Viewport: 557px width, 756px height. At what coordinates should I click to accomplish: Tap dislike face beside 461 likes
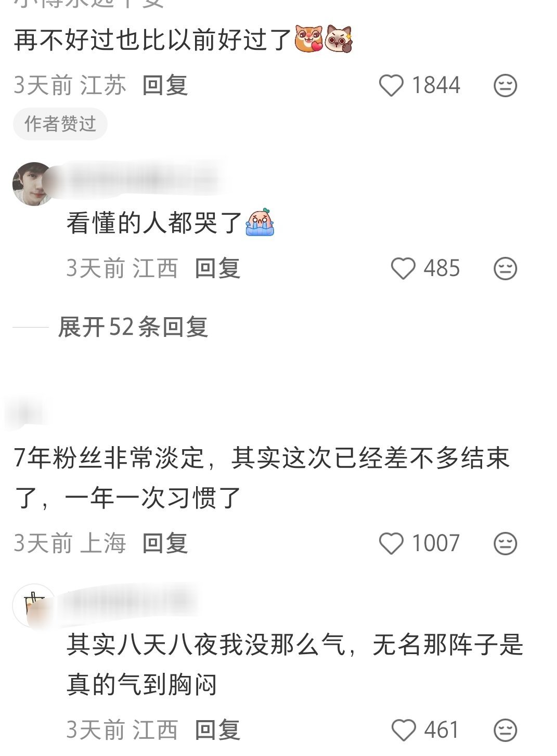point(505,731)
